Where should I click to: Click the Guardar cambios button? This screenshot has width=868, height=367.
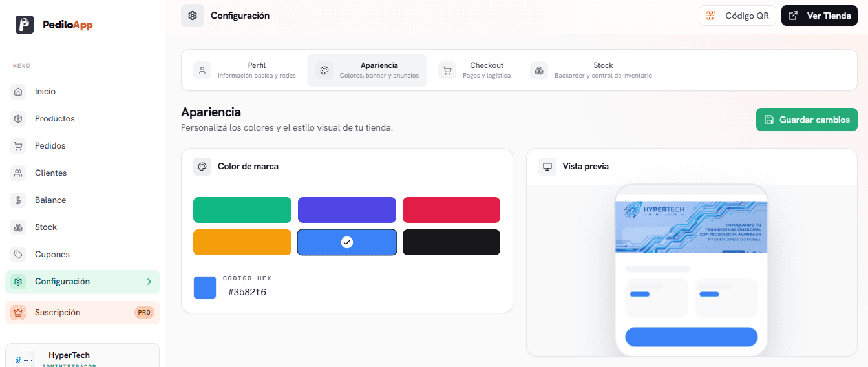[x=807, y=120]
